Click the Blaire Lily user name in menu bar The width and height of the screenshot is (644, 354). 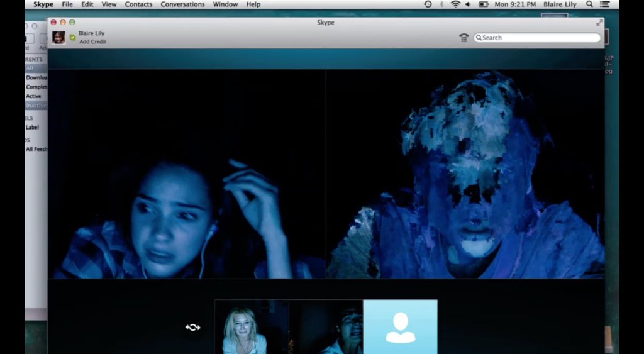pos(560,4)
